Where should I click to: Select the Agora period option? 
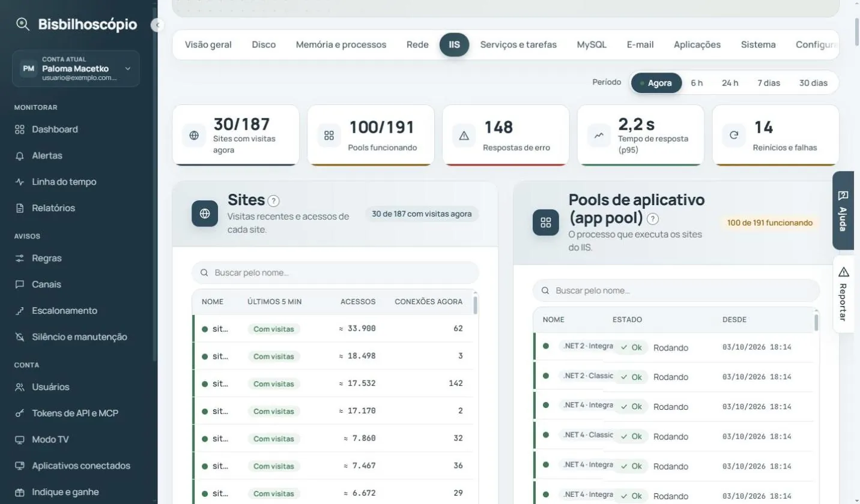coord(656,83)
